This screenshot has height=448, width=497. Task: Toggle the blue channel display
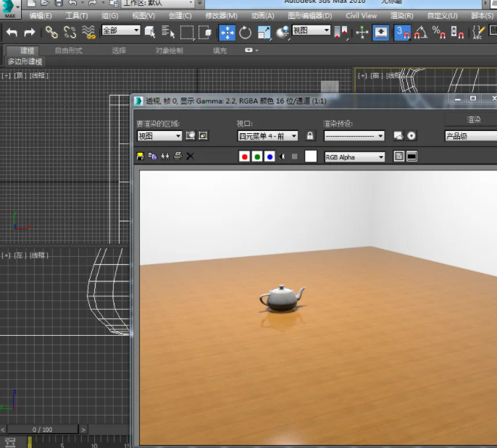270,156
